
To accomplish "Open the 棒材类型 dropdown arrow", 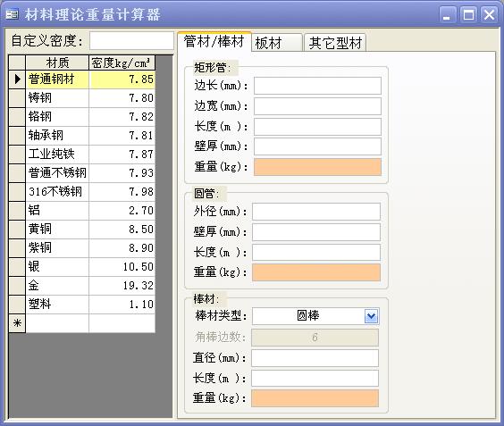I will (371, 316).
